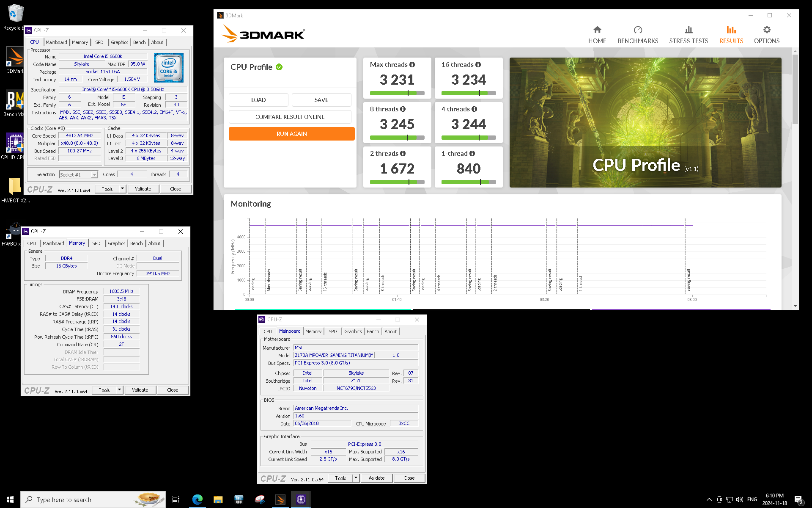Viewport: 812px width, 508px height.
Task: Click 8 threads score progress bar
Action: 397,138
